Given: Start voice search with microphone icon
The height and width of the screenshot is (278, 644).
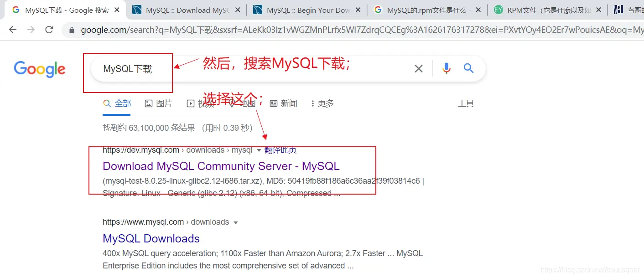Looking at the screenshot, I should click(446, 68).
